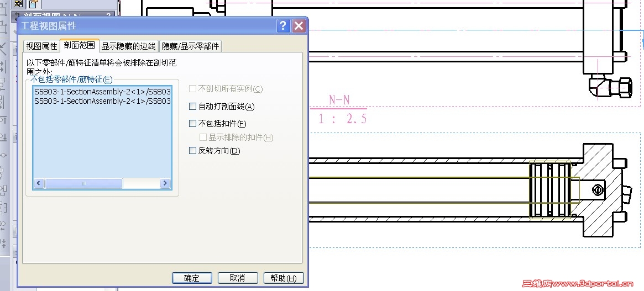Go to the 隐藏/显示零部件 tab
The width and height of the screenshot is (644, 291).
191,46
